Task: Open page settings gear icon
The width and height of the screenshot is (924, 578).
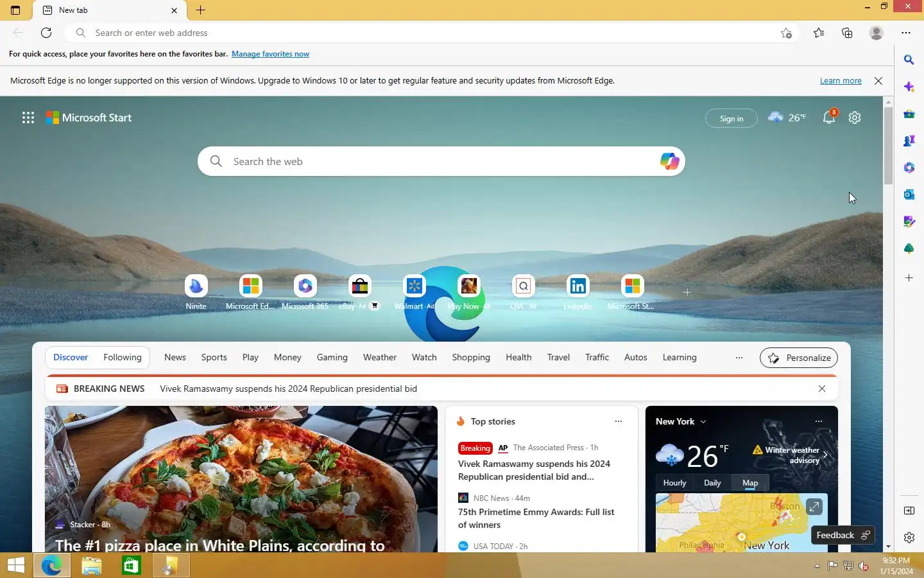Action: [x=855, y=118]
